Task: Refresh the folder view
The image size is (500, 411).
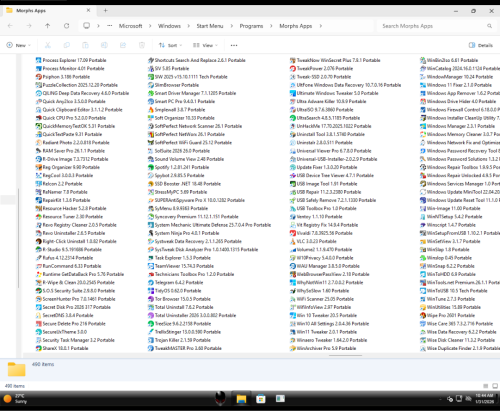Action: [67, 26]
